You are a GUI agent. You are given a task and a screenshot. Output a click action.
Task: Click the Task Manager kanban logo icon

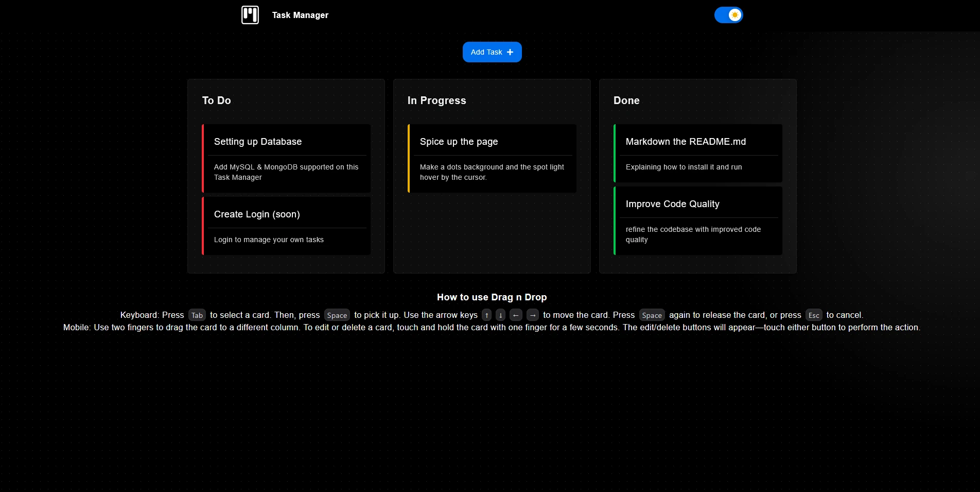(x=250, y=15)
